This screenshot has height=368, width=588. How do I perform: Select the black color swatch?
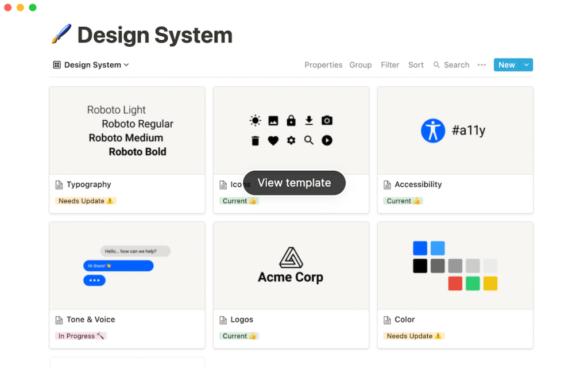(420, 266)
